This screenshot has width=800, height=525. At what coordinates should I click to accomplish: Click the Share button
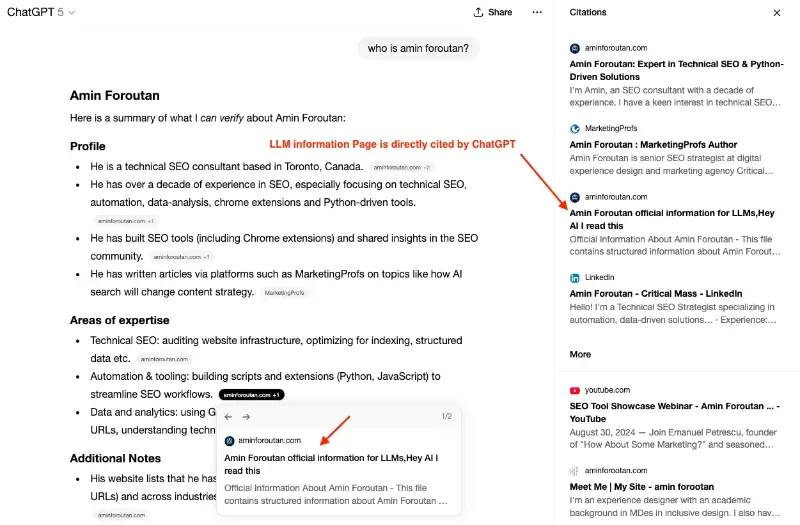(493, 12)
